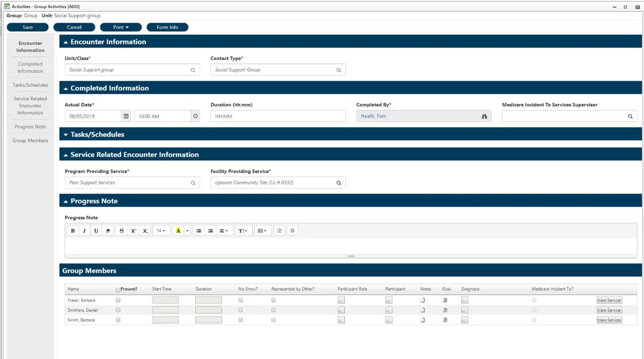
Task: Insert a table in the Progress Note editor
Action: tap(261, 230)
